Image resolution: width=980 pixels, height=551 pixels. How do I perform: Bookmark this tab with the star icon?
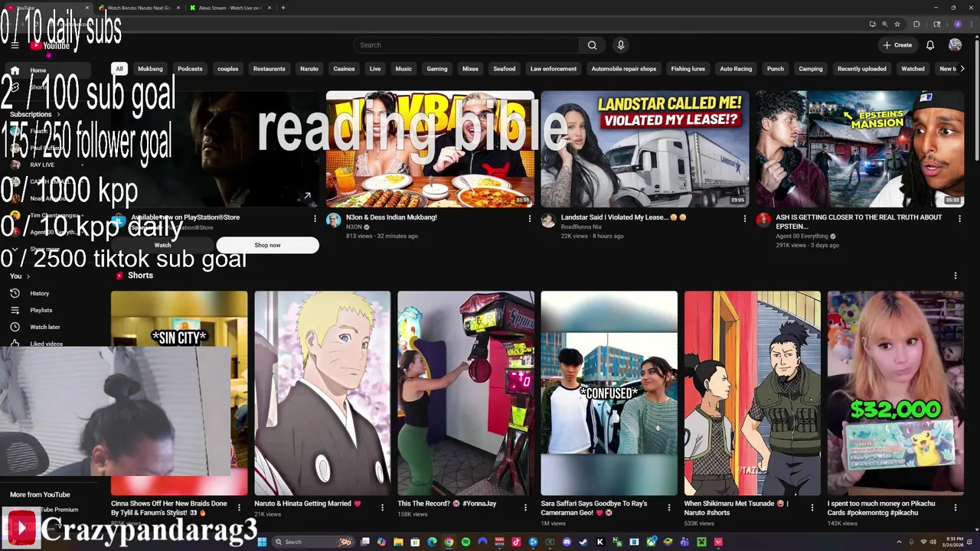pos(897,24)
